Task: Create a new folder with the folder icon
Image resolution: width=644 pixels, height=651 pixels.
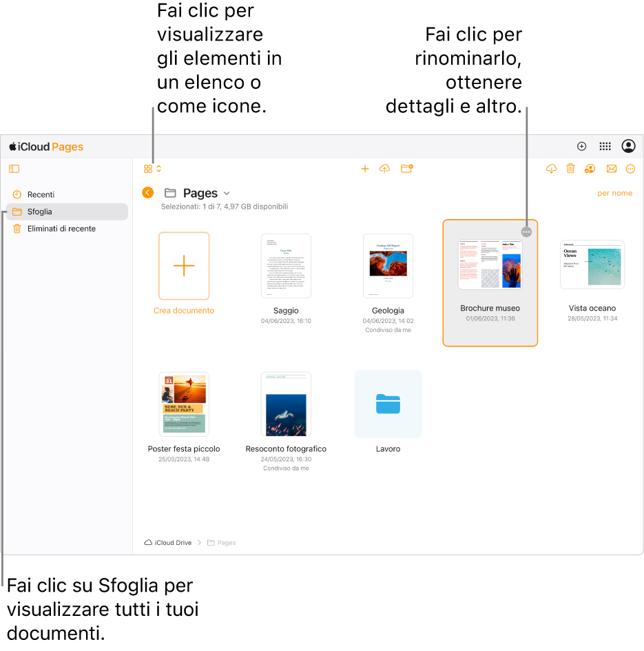Action: click(407, 169)
